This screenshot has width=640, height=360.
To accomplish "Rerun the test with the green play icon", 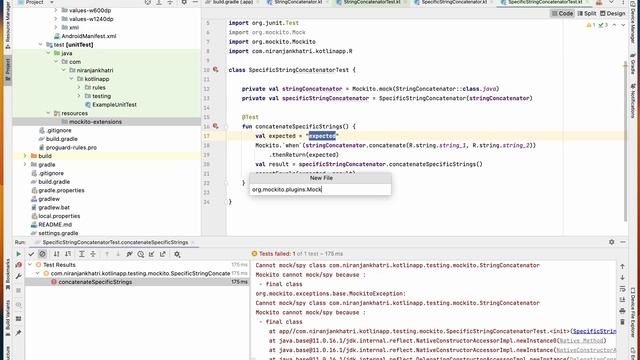I will 18,254.
